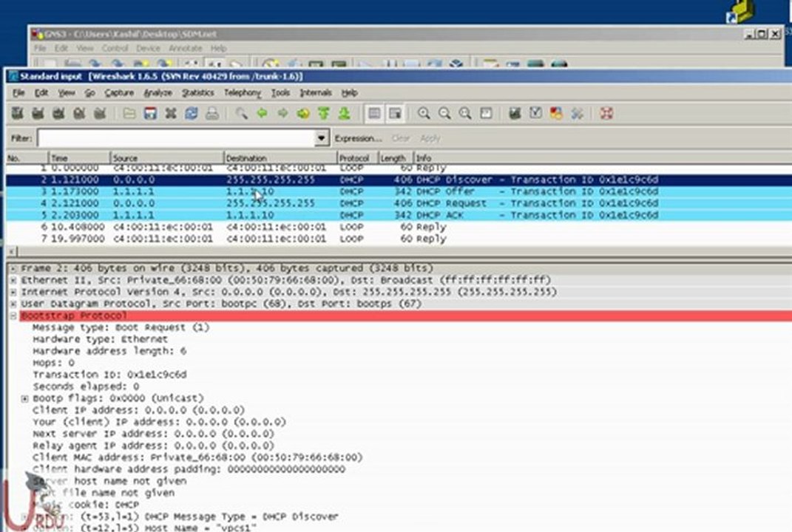The image size is (792, 532).
Task: Go back in packet history arrow
Action: (x=262, y=114)
